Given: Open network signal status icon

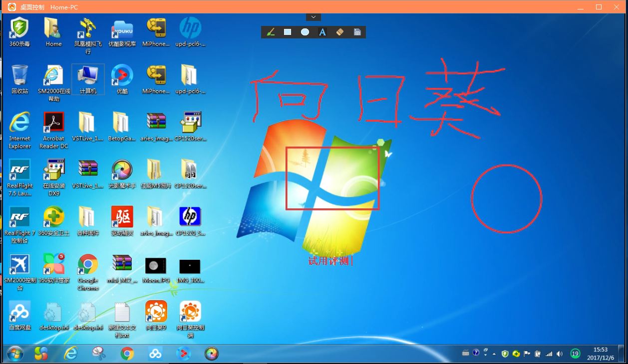Looking at the screenshot, I should coord(549,354).
